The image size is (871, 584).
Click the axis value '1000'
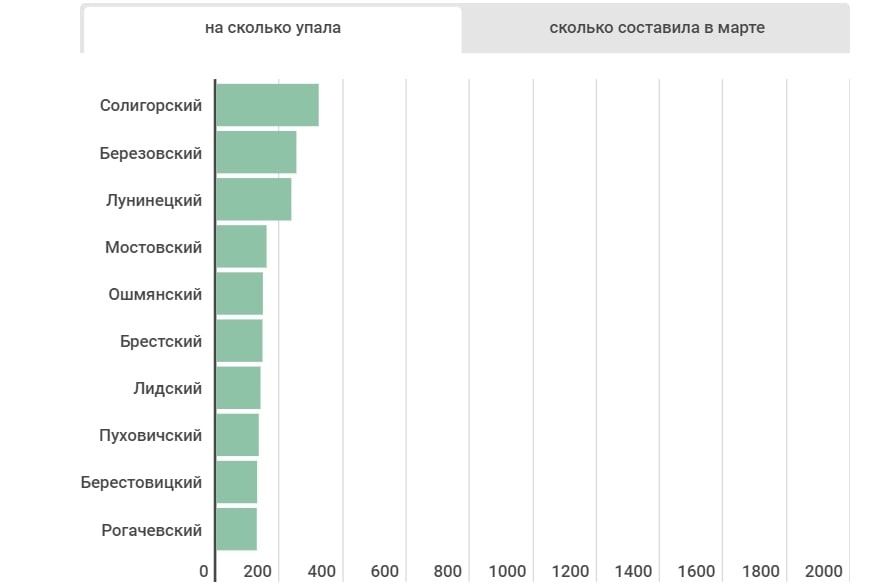coord(507,571)
